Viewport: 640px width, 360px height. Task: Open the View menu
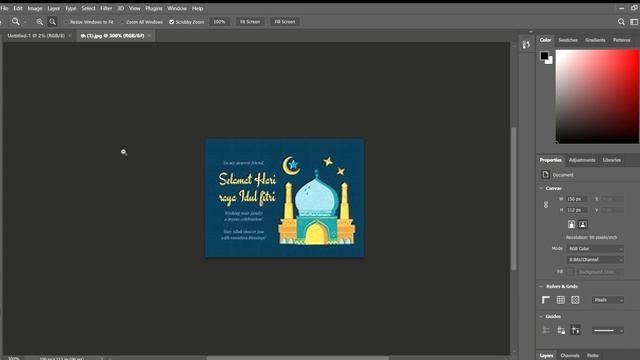tap(134, 8)
